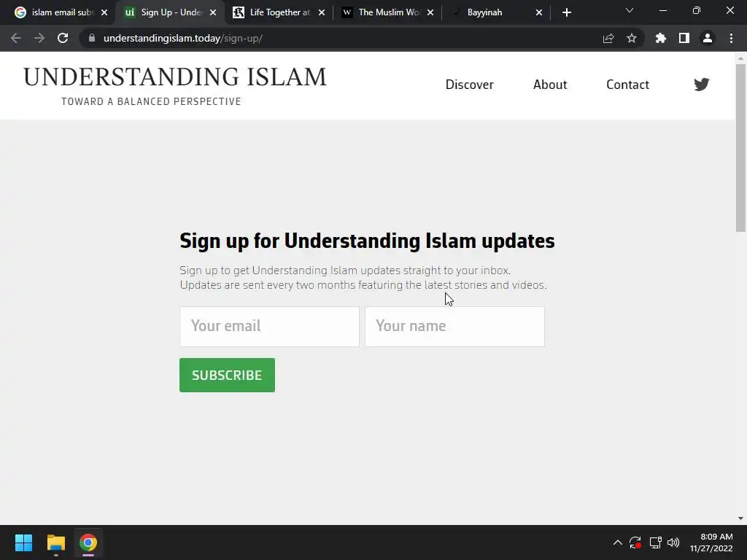Open the Twitter bird icon link
The image size is (747, 560).
coord(701,85)
